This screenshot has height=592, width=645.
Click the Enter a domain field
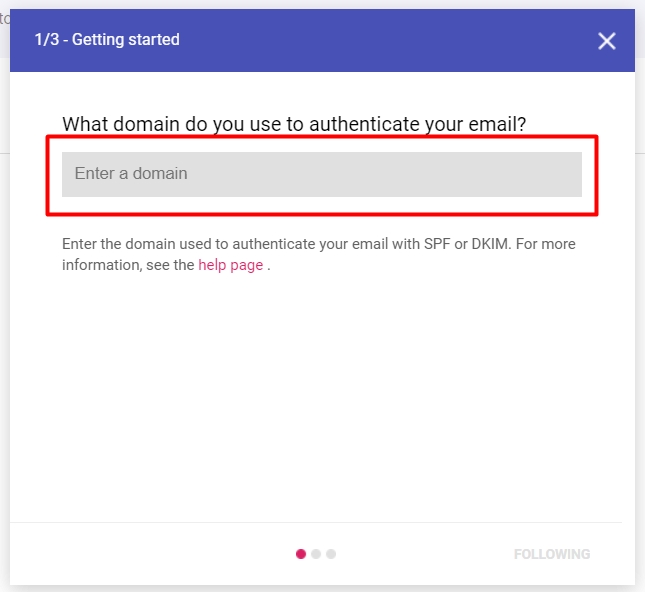coord(321,174)
